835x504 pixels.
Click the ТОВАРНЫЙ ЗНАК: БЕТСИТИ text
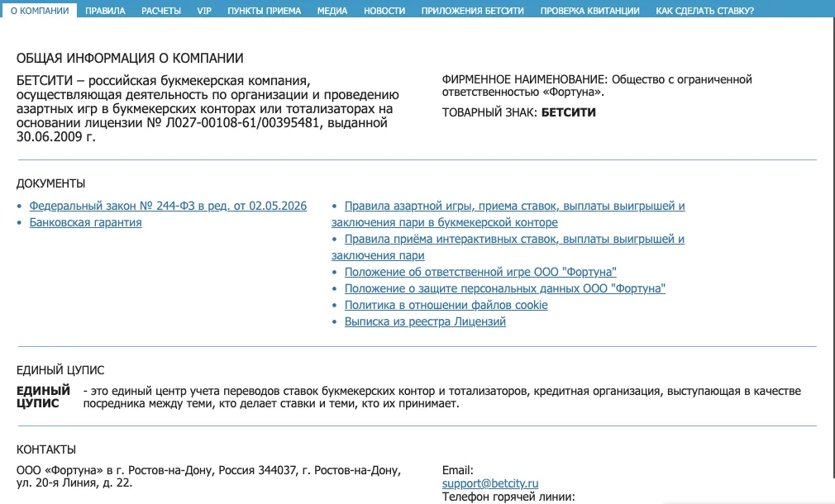tap(518, 112)
